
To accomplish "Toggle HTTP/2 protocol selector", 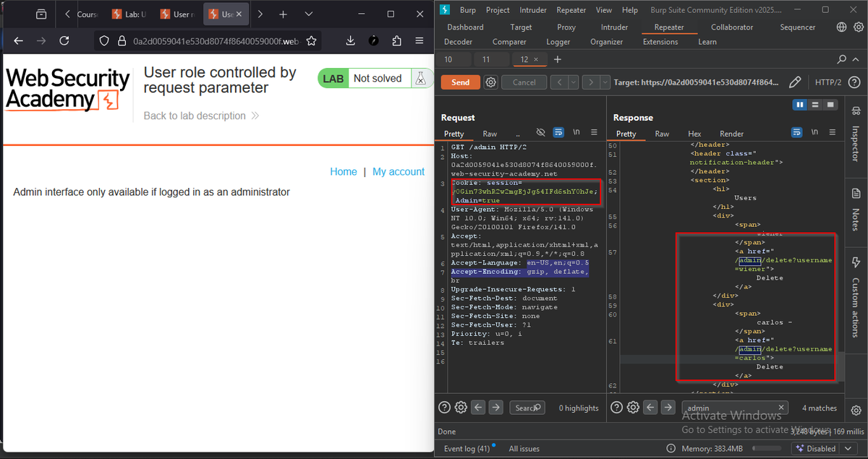I will click(x=828, y=82).
